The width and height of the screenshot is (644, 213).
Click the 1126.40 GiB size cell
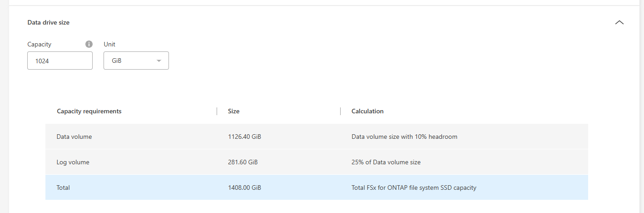(x=244, y=137)
